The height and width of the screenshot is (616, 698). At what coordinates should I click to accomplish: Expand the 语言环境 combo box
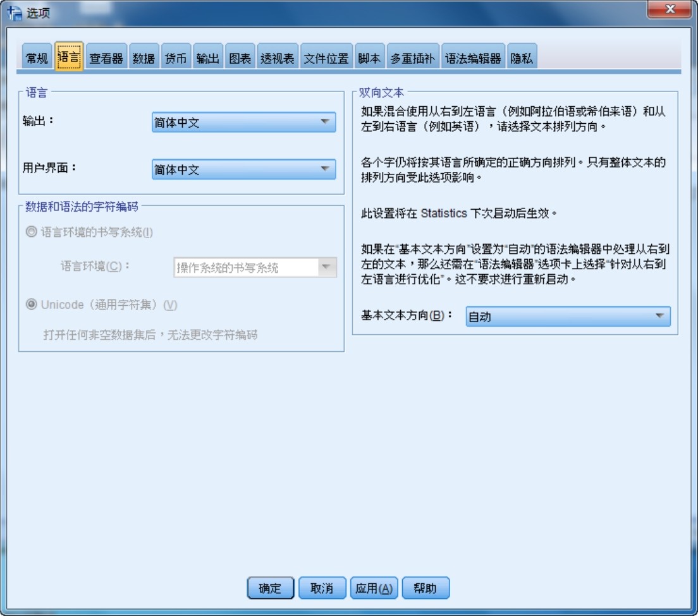[255, 267]
